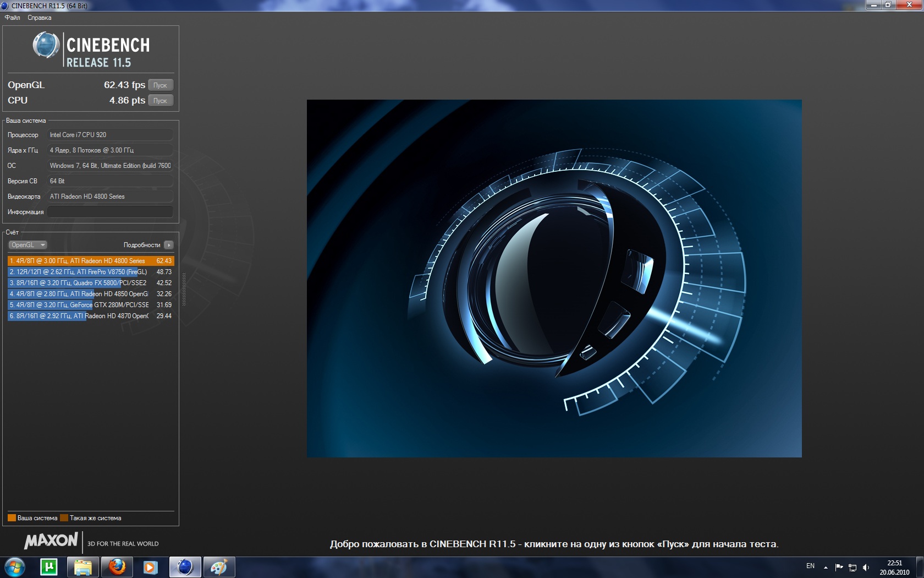Click the network tray icon
The height and width of the screenshot is (578, 924).
click(853, 567)
